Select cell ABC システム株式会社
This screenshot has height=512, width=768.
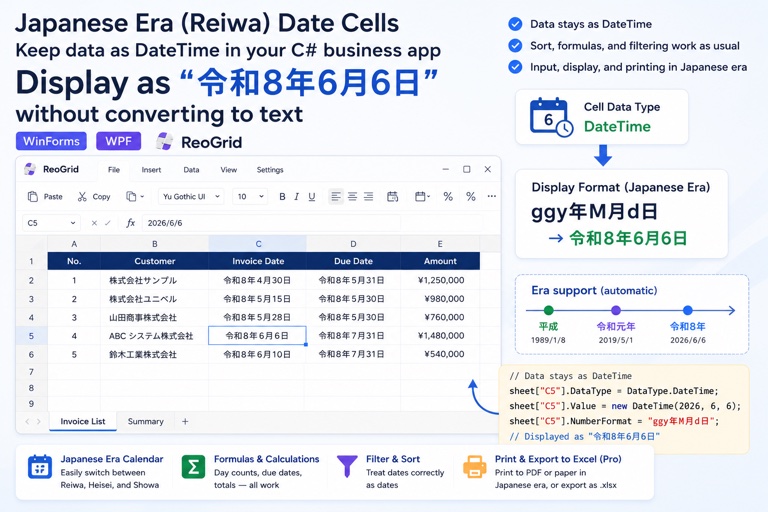pyautogui.click(x=154, y=336)
